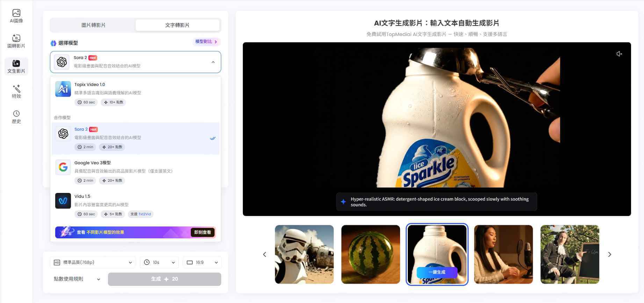644x303 pixels.
Task: Select the 文生影片 sidebar icon
Action: 16,66
